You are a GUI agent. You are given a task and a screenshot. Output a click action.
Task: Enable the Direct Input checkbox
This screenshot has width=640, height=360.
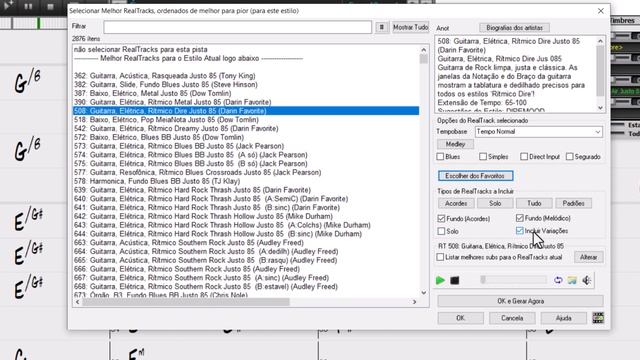click(524, 157)
